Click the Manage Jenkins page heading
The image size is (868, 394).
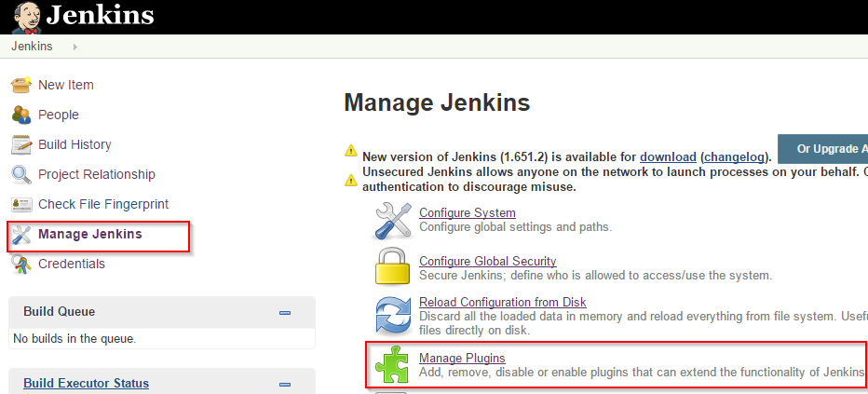438,103
